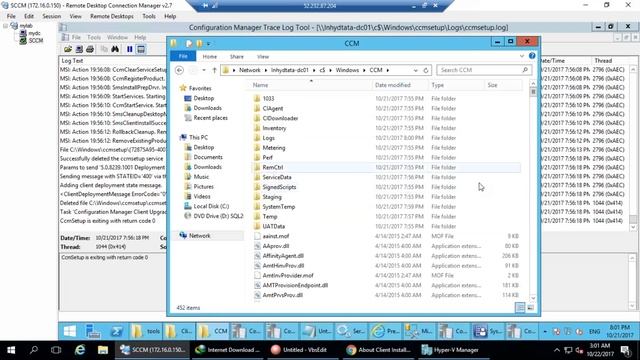Show hidden icons arrow in host system tray

tap(557, 350)
